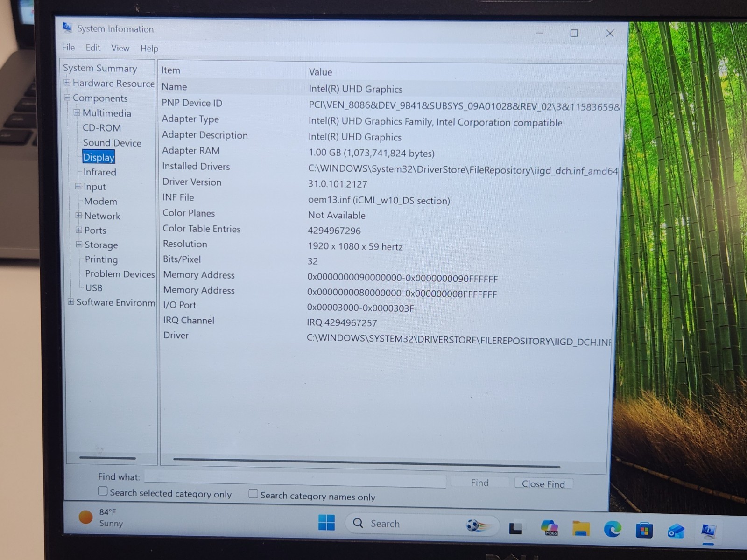Maximize the System Information window
The image size is (747, 560).
coord(574,33)
